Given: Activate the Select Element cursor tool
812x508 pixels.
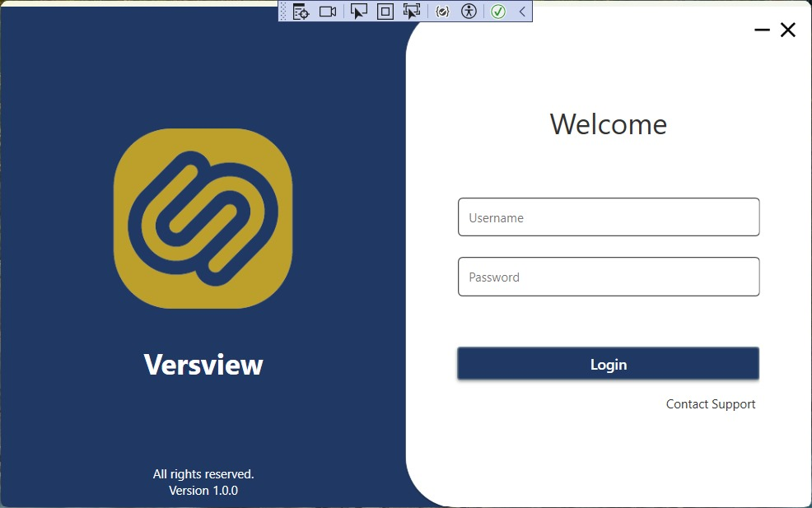Looking at the screenshot, I should pos(358,12).
